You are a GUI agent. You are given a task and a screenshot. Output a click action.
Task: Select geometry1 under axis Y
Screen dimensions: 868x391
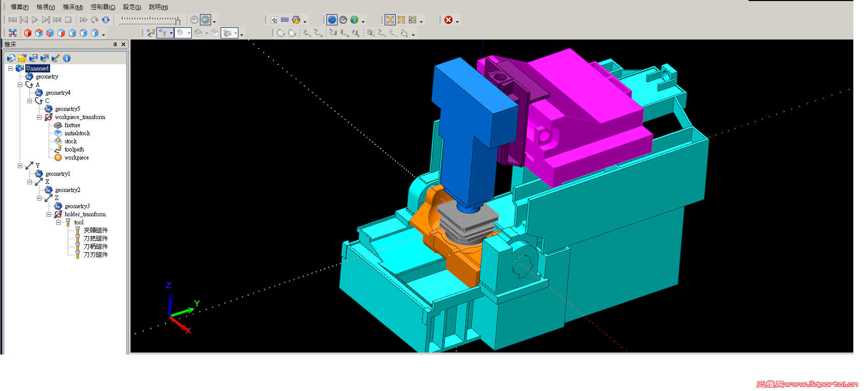pyautogui.click(x=58, y=174)
